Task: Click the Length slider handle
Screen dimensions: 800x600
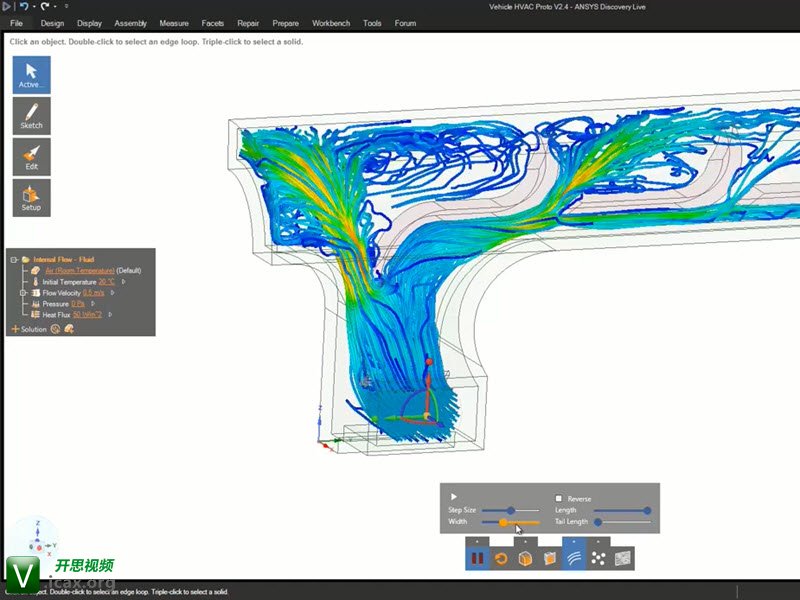Action: [x=647, y=510]
